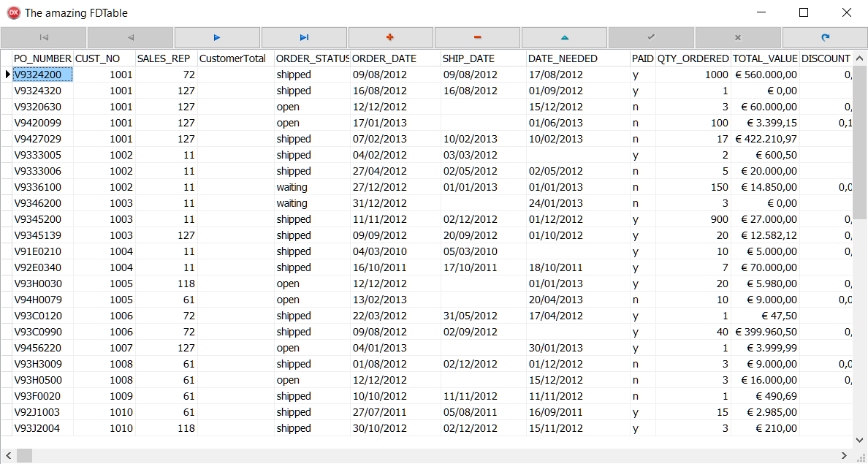The image size is (868, 464).
Task: Select ship date 31/05/2012 cell
Action: click(470, 316)
